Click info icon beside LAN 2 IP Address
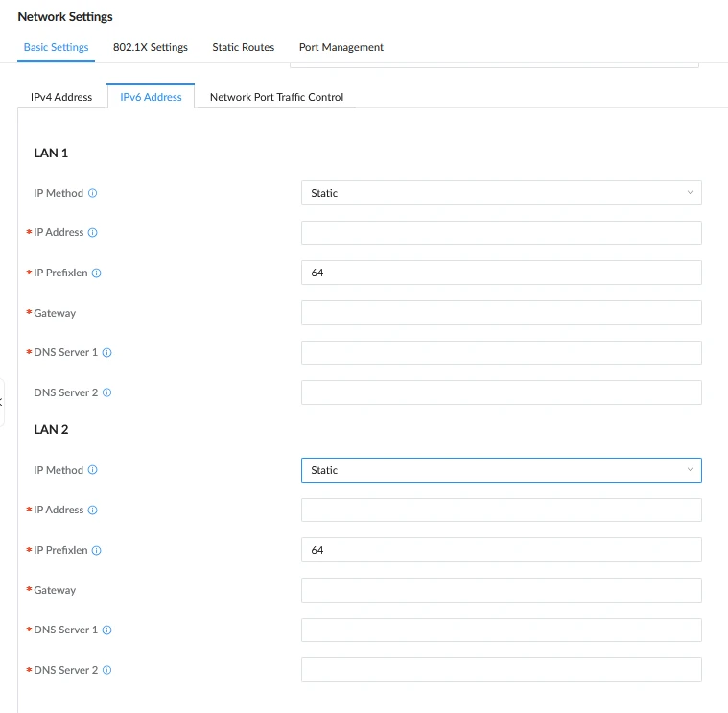 (x=92, y=510)
